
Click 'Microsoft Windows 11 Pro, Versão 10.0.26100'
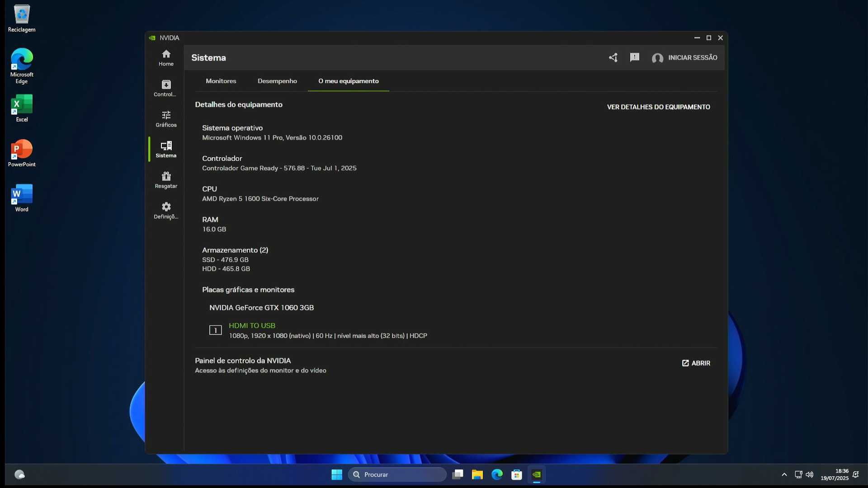coord(272,138)
